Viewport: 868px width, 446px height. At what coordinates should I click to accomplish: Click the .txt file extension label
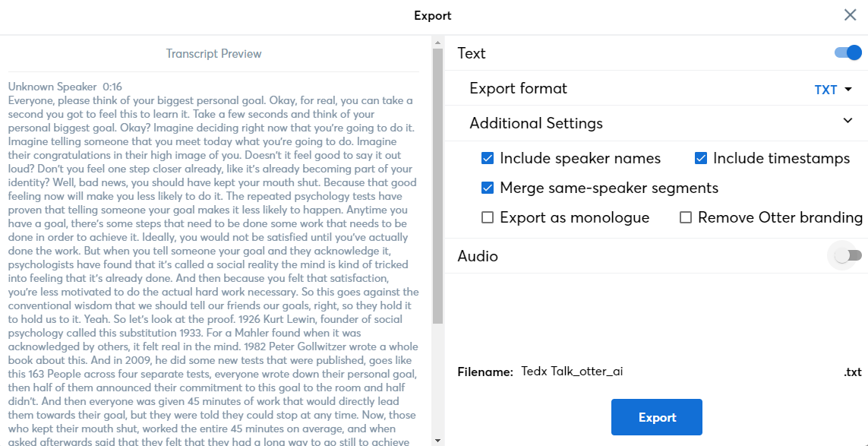[852, 372]
